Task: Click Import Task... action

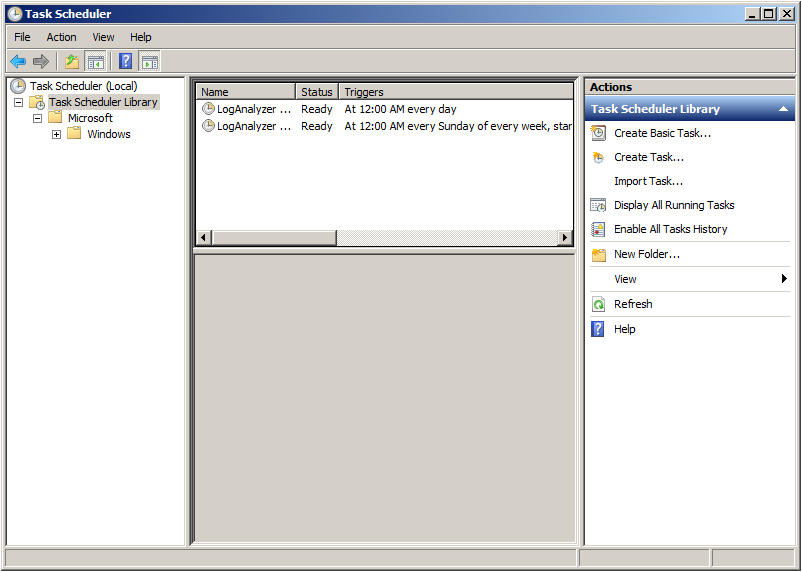Action: 648,181
